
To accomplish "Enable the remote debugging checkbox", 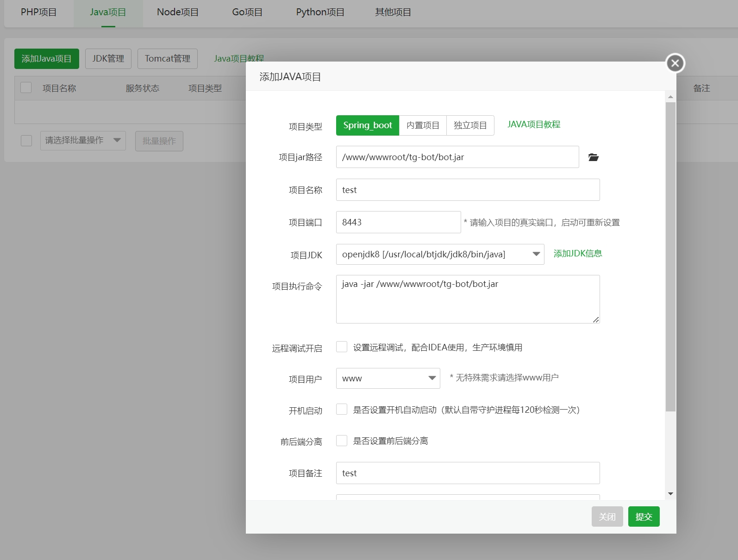I will tap(342, 347).
